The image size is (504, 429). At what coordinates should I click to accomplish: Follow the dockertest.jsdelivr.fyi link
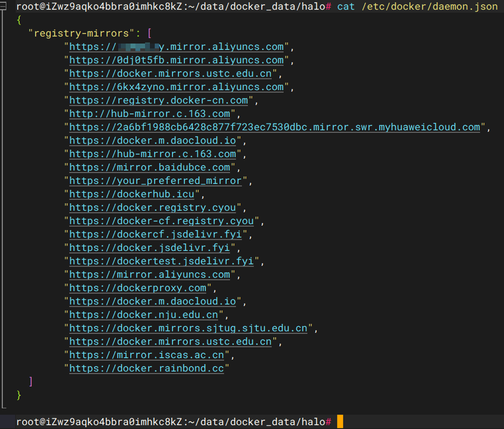(x=161, y=261)
